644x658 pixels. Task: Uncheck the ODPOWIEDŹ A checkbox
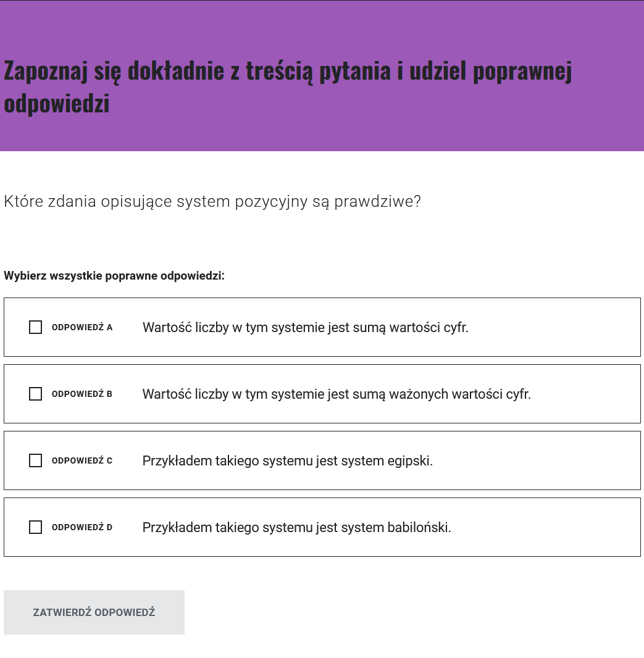pyautogui.click(x=35, y=327)
